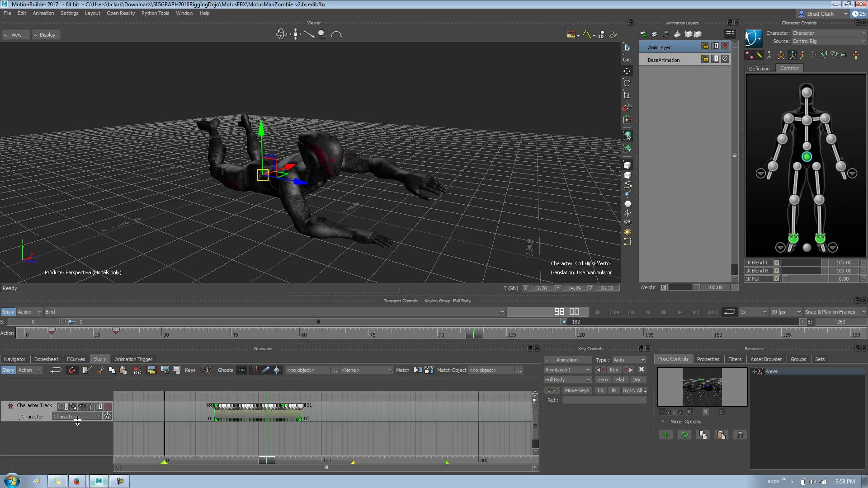Toggle the lock on AnimLayer1
868x488 pixels.
coord(705,47)
